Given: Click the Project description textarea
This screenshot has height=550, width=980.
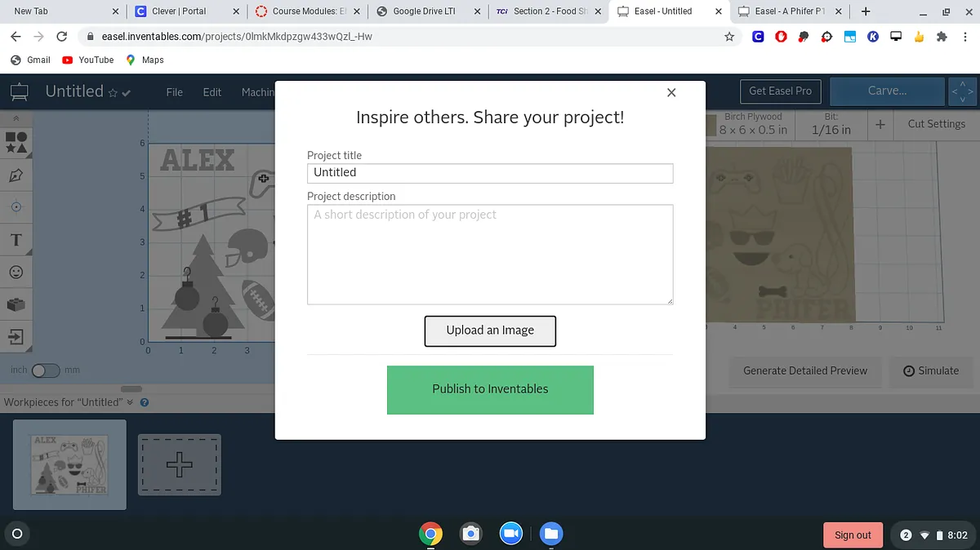Looking at the screenshot, I should tap(490, 255).
